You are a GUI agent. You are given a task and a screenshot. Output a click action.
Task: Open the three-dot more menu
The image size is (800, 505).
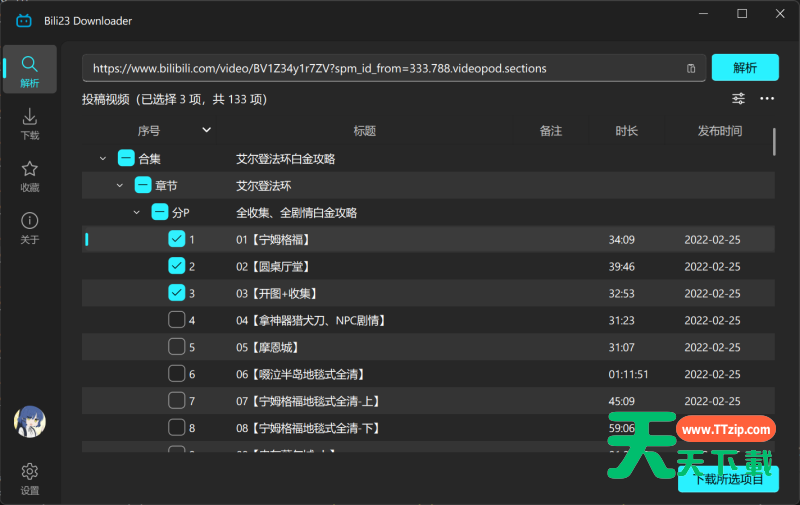767,98
